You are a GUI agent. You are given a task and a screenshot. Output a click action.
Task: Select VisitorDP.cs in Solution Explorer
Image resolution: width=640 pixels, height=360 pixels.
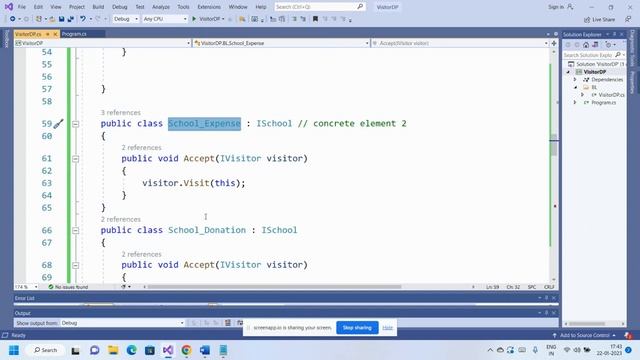tap(611, 95)
